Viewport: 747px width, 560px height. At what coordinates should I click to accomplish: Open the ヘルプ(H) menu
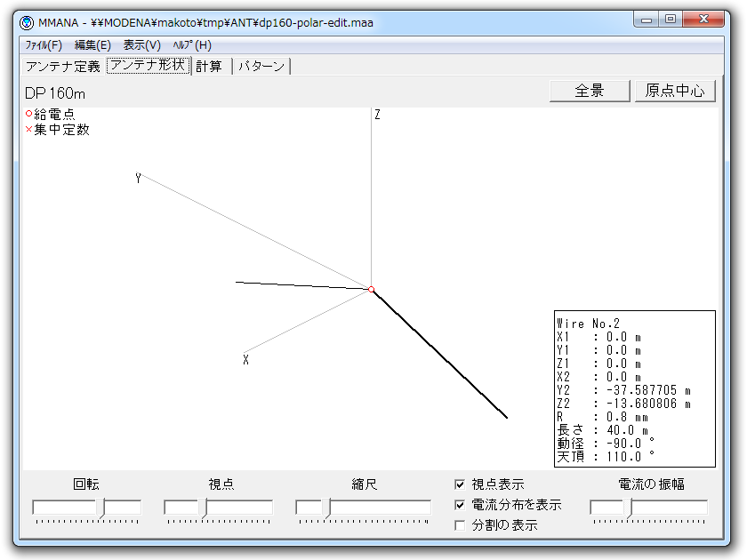[191, 44]
